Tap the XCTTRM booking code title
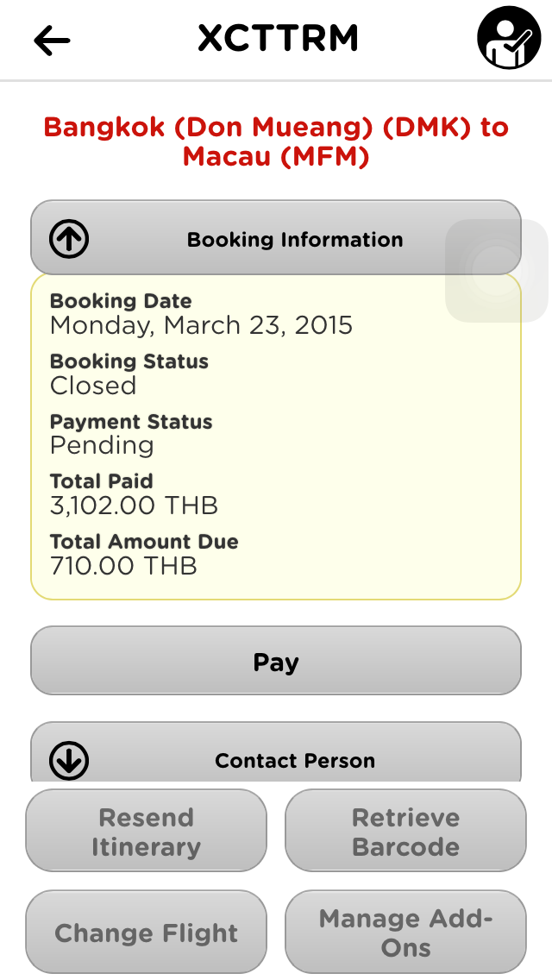This screenshot has width=552, height=980. coord(277,39)
